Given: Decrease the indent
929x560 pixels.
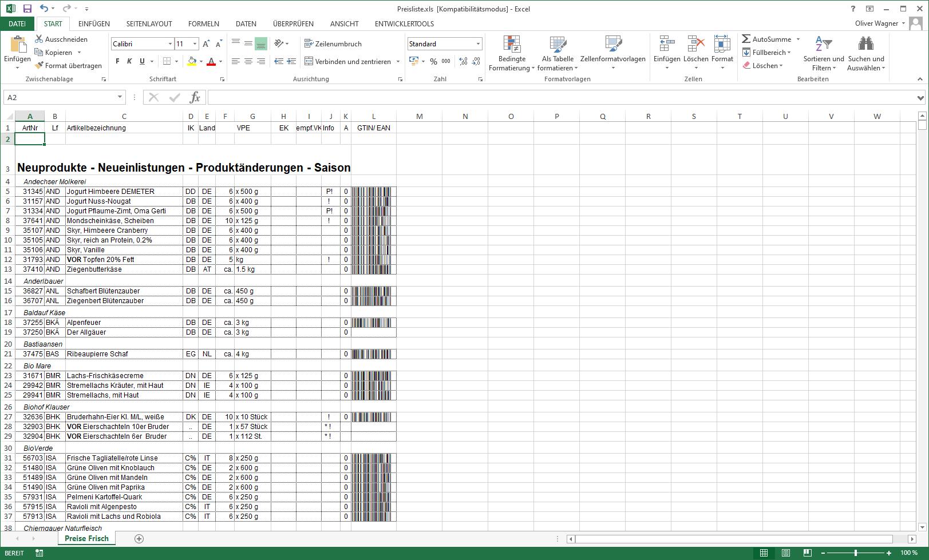Looking at the screenshot, I should pos(279,61).
